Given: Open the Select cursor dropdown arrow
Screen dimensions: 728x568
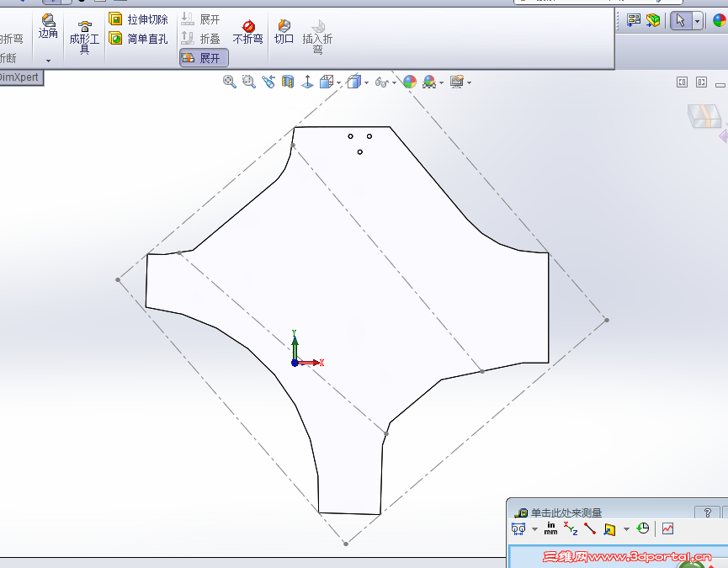Looking at the screenshot, I should click(x=698, y=21).
